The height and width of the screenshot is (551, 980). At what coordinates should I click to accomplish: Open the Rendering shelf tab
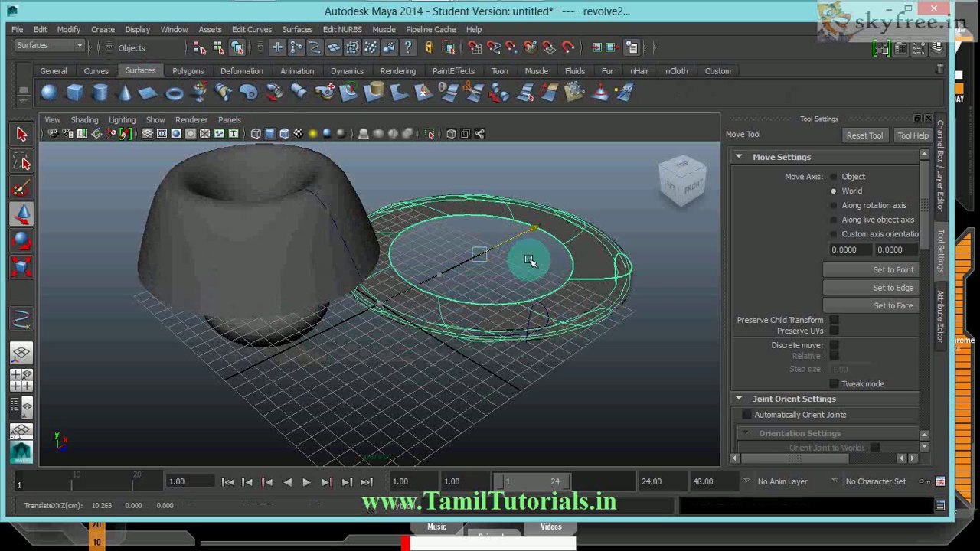point(398,71)
